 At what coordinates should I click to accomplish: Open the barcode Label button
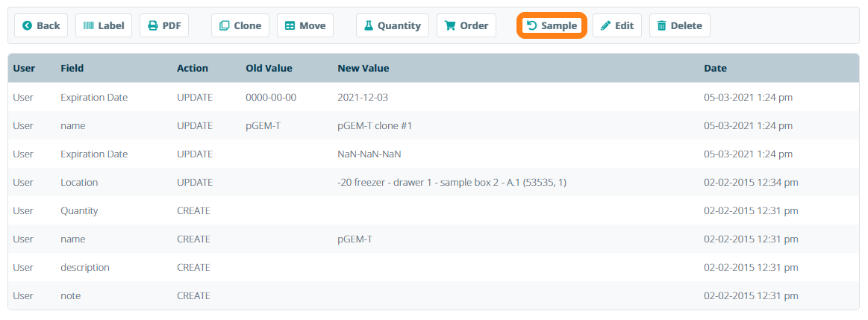tap(104, 25)
